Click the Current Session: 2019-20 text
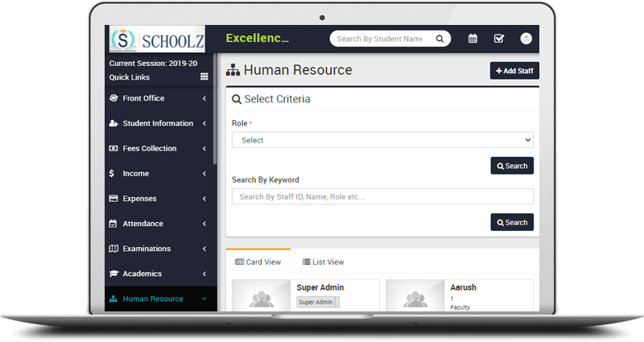The height and width of the screenshot is (342, 644). (x=153, y=64)
